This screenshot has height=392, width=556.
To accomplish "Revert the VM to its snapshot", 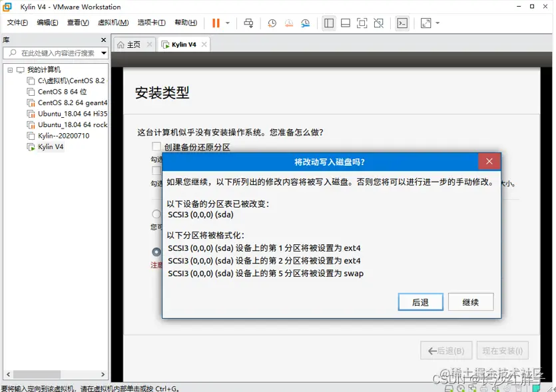I will pos(288,23).
